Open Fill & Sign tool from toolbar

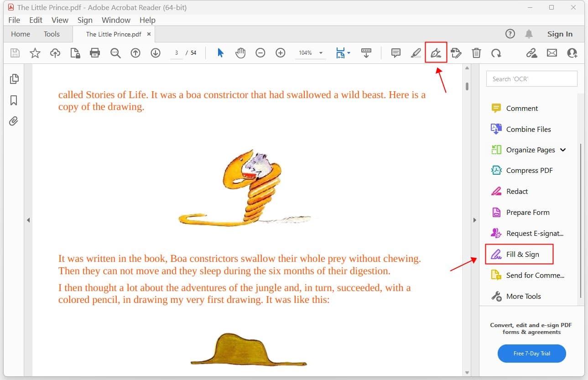436,53
